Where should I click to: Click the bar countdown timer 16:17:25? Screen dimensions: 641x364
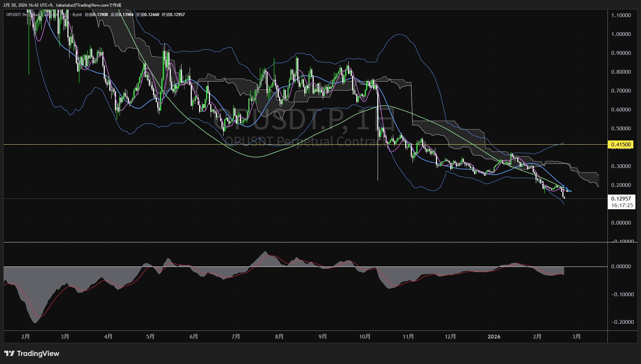[622, 205]
